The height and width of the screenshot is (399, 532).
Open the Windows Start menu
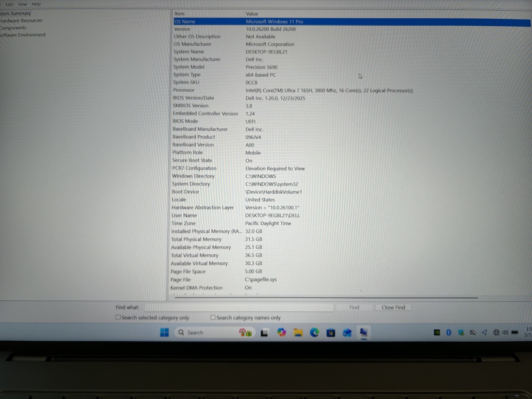[165, 332]
